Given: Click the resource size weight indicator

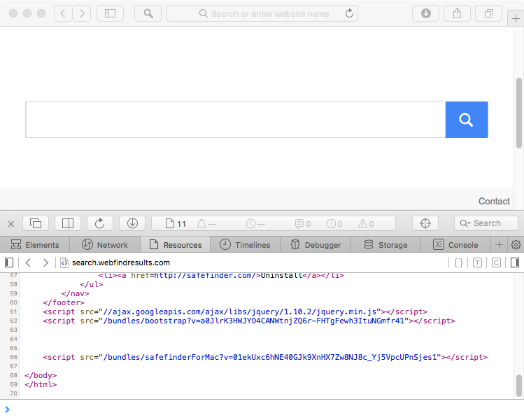Looking at the screenshot, I should (206, 224).
